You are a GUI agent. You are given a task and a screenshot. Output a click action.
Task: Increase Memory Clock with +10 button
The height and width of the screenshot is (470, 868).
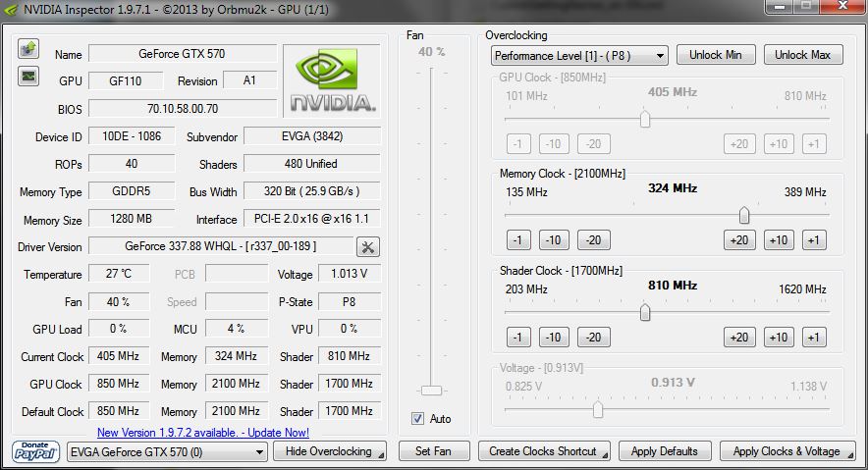click(779, 240)
